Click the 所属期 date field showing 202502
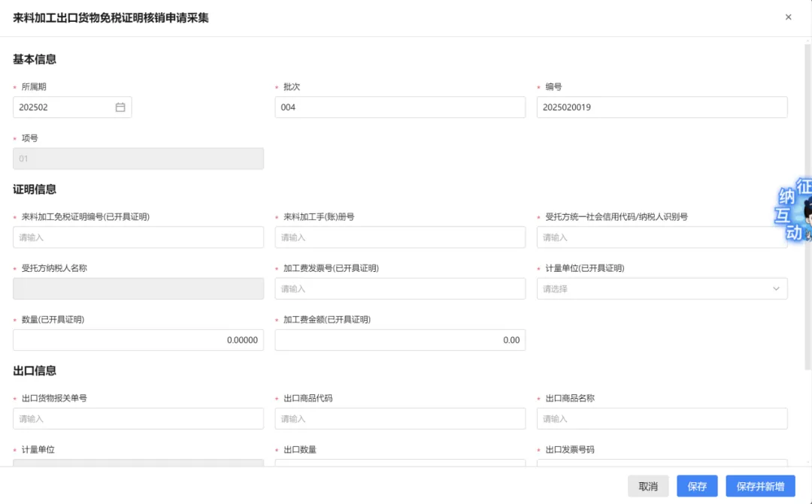 [64, 107]
